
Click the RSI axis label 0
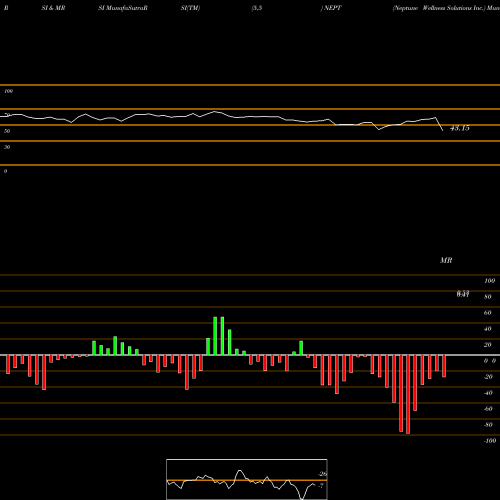5,171
